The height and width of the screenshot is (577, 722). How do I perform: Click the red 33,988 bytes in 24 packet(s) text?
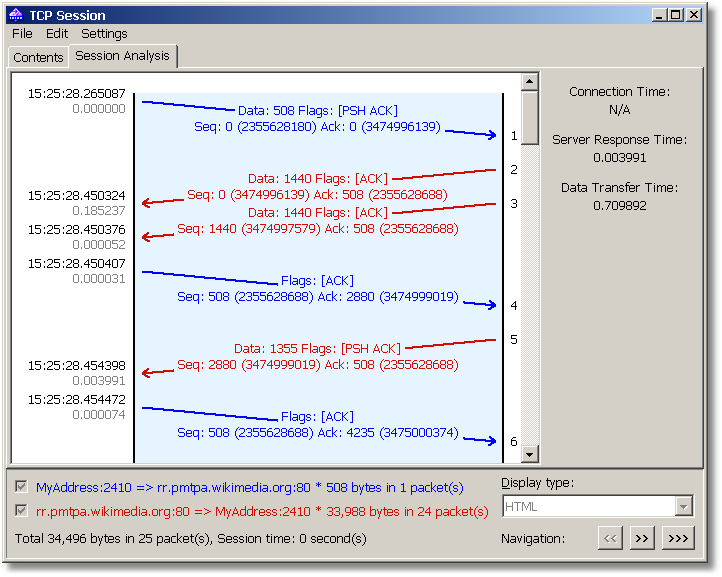[x=407, y=512]
